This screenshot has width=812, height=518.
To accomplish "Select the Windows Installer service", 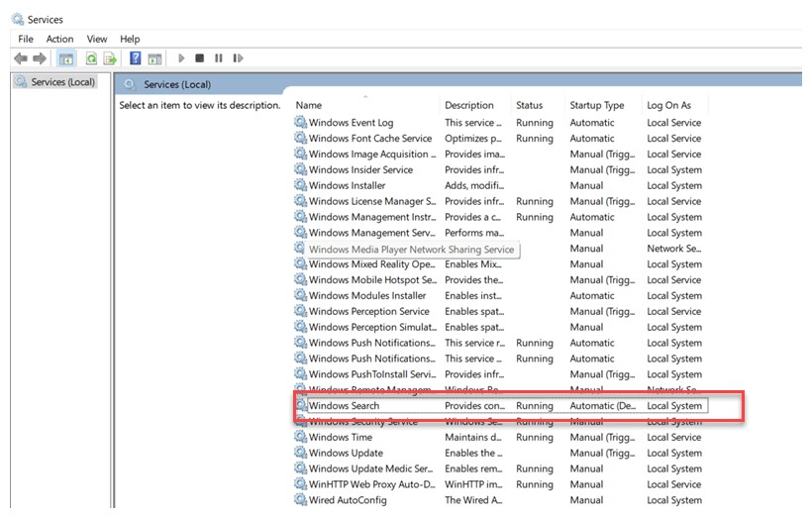I will (500, 185).
